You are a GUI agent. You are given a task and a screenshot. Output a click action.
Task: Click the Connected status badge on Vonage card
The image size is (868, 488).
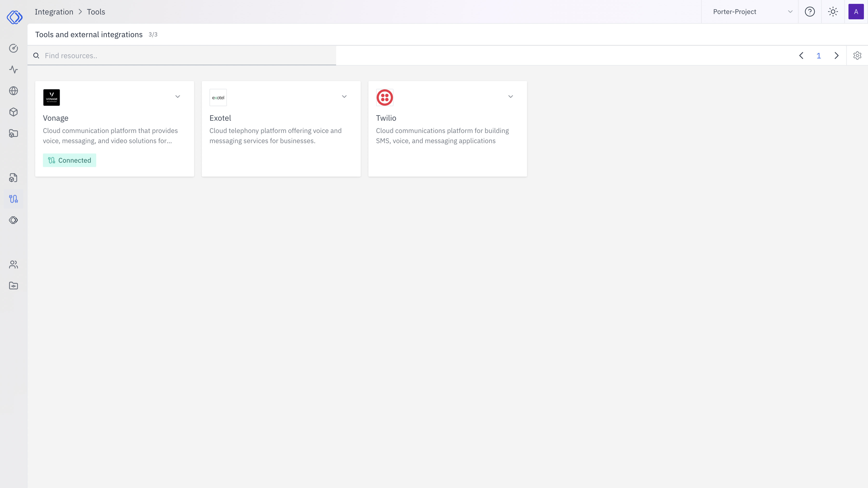pos(69,160)
